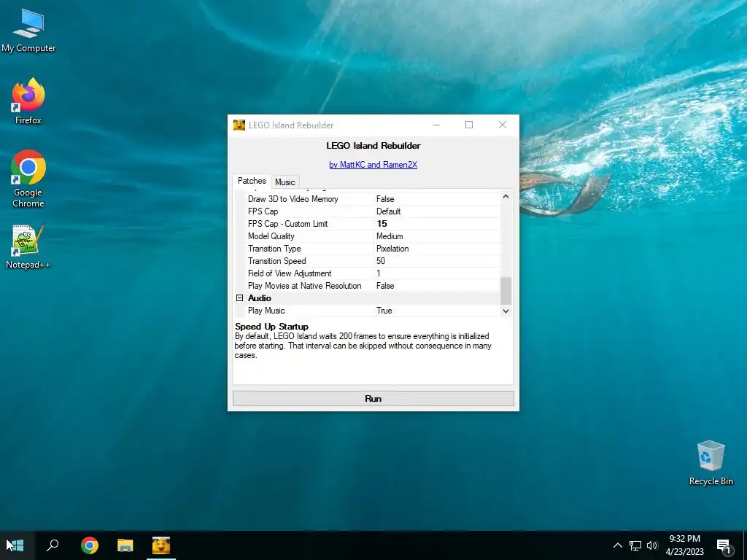Viewport: 747px width, 560px height.
Task: Open the MattKC and Ramen2X link
Action: pos(373,165)
